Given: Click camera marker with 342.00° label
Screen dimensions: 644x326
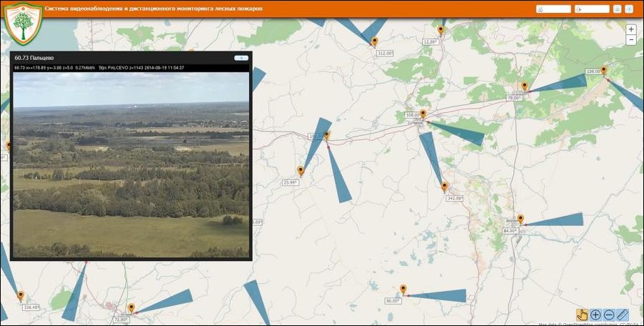Looking at the screenshot, I should (444, 187).
